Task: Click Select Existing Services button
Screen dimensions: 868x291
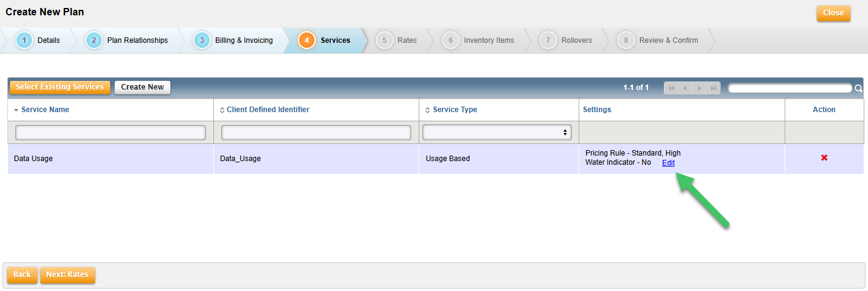Action: tap(59, 87)
